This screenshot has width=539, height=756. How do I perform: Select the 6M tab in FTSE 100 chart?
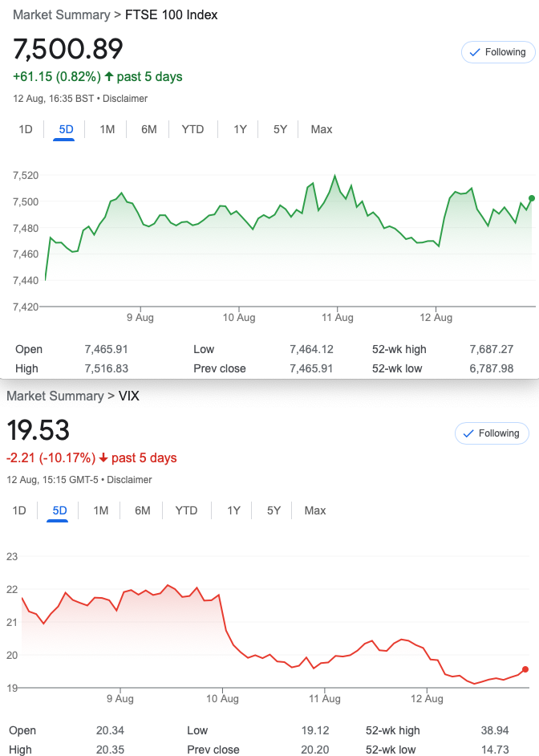pos(149,129)
